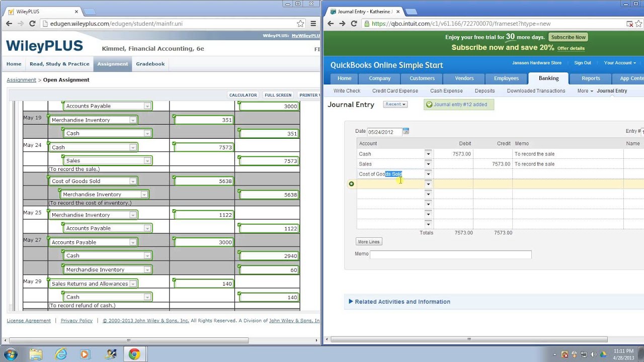Click the Sign Out link
The height and width of the screenshot is (362, 644).
click(x=583, y=63)
